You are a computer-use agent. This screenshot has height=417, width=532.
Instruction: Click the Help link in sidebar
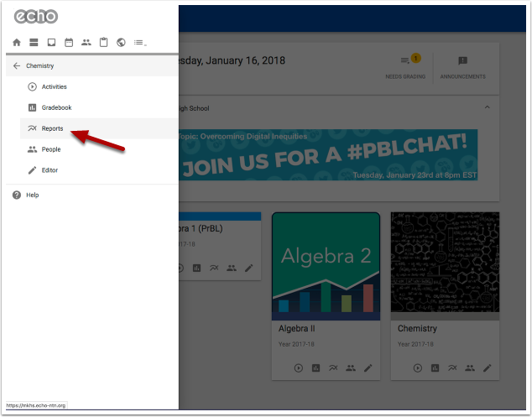coord(32,195)
